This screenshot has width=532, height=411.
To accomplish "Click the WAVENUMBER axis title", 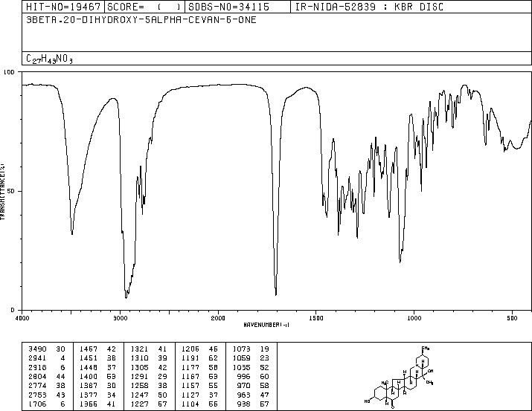I will point(266,325).
